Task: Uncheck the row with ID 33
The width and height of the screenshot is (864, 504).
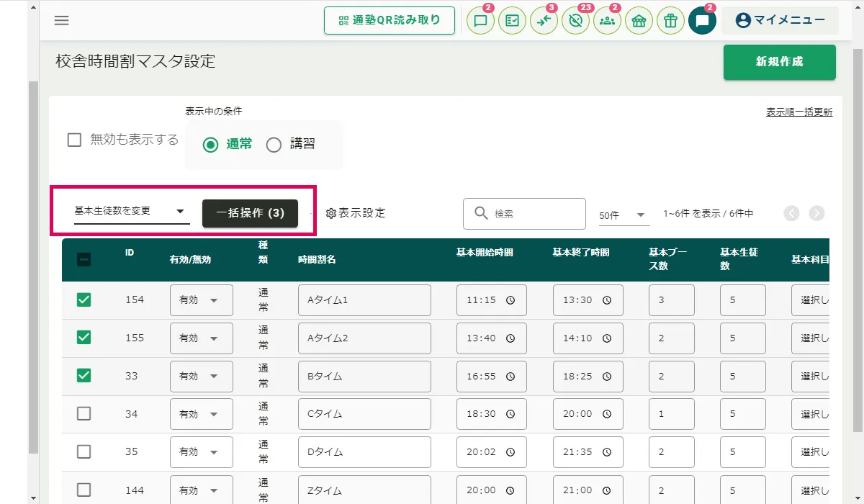Action: [x=84, y=375]
